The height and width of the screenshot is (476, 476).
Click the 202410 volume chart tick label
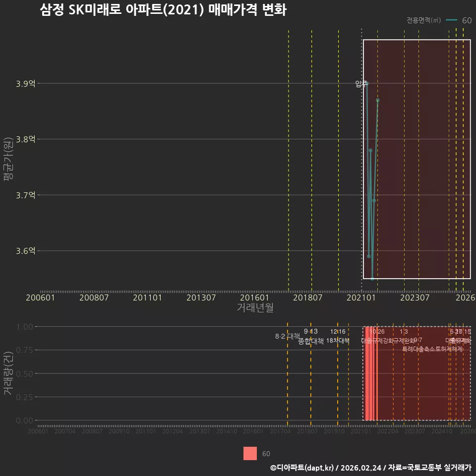tap(442, 431)
